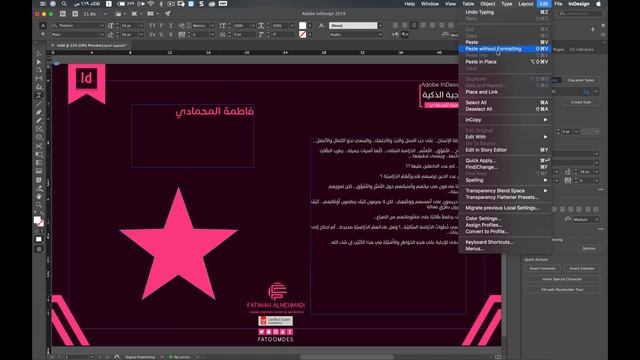Screen dimensions: 640x360
Task: Click Insert Endnote quick action
Action: 582,268
